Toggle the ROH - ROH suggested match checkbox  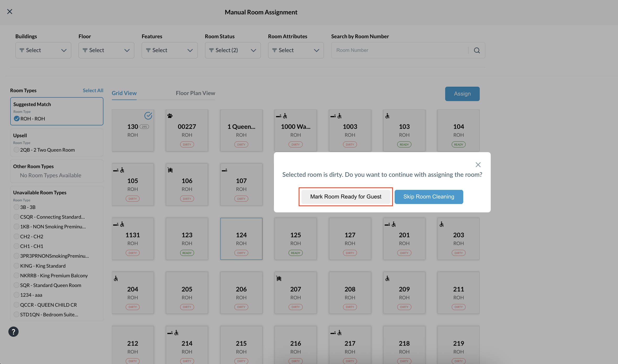(x=17, y=119)
